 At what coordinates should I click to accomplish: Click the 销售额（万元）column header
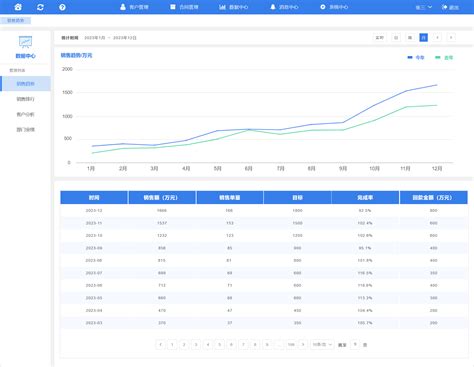pos(162,197)
